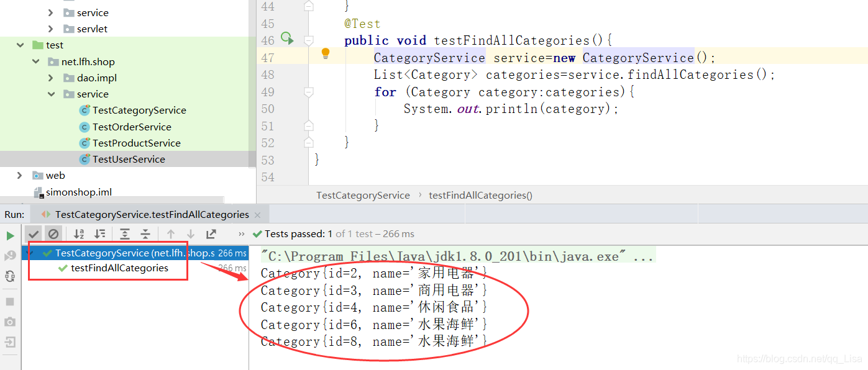Click the test folder icon

(38, 45)
